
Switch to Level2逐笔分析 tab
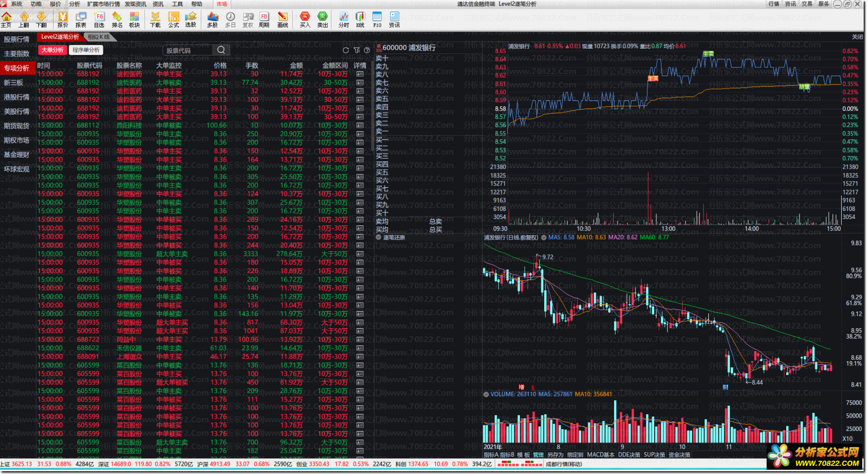click(60, 37)
